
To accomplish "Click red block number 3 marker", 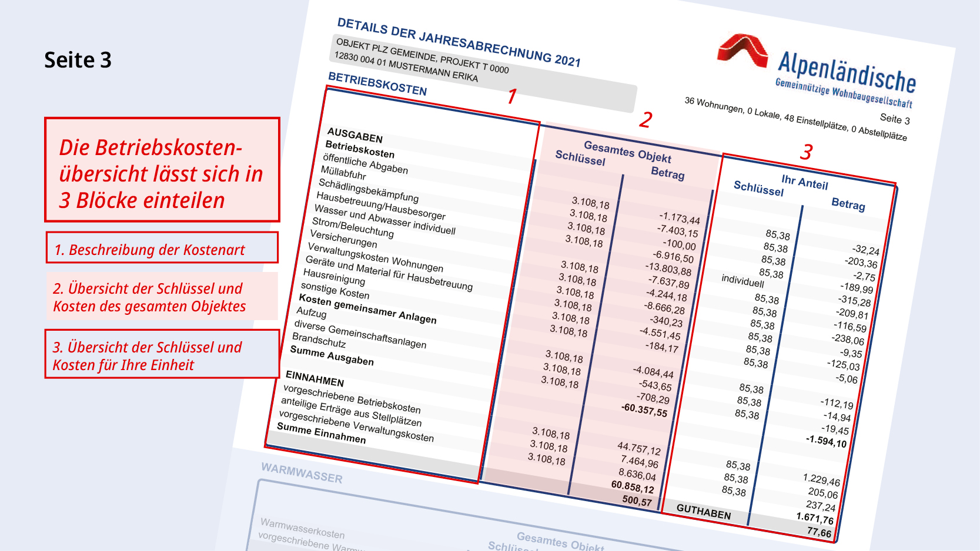I will pos(806,152).
